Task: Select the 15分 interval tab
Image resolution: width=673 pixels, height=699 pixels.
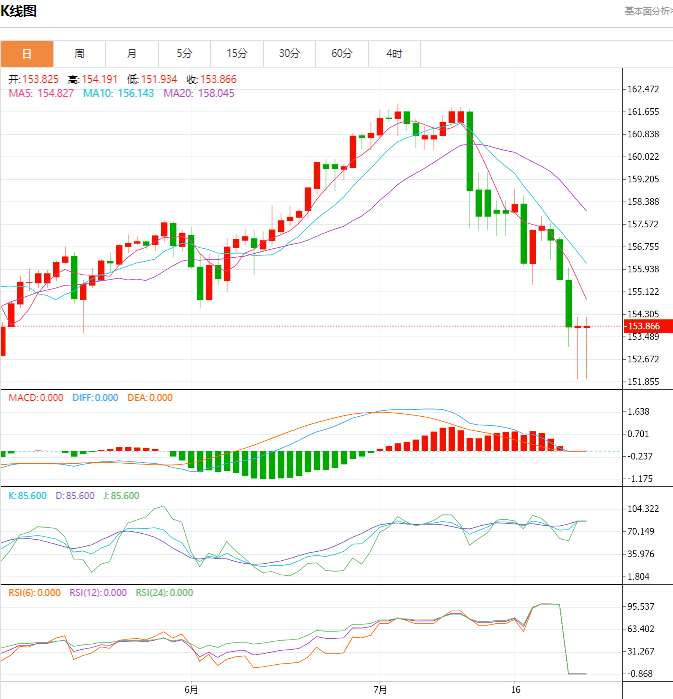Action: click(237, 54)
